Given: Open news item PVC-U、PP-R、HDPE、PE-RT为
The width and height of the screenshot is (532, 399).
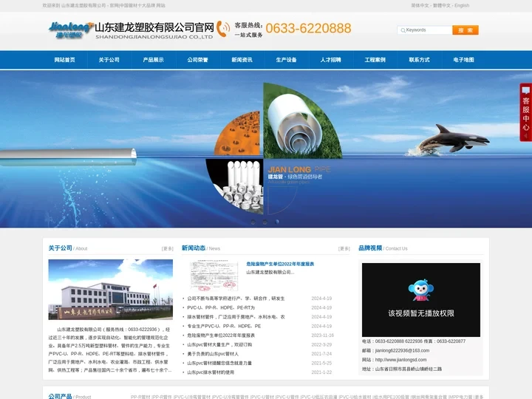Looking at the screenshot, I should tap(221, 307).
